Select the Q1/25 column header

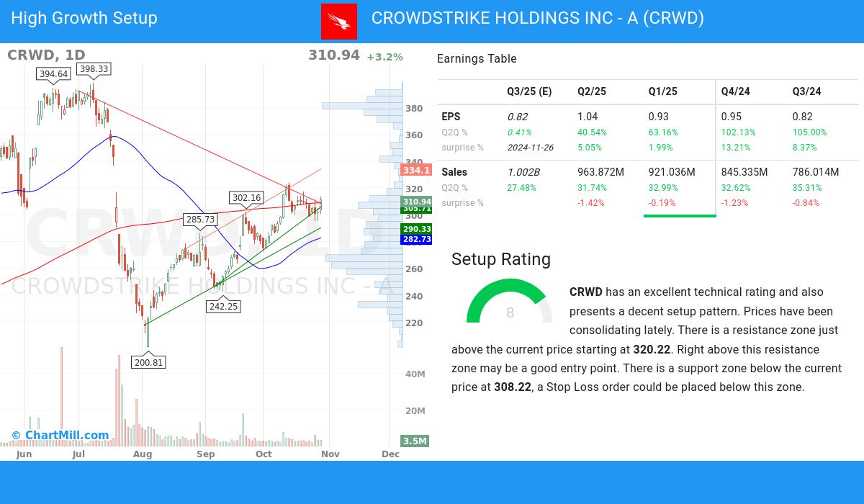coord(663,91)
